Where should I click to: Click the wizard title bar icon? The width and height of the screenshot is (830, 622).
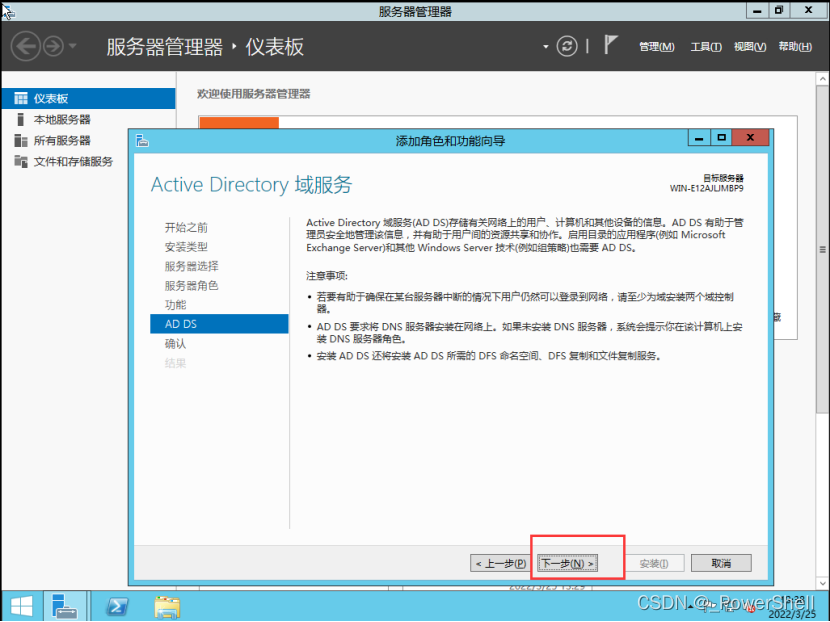coord(142,141)
